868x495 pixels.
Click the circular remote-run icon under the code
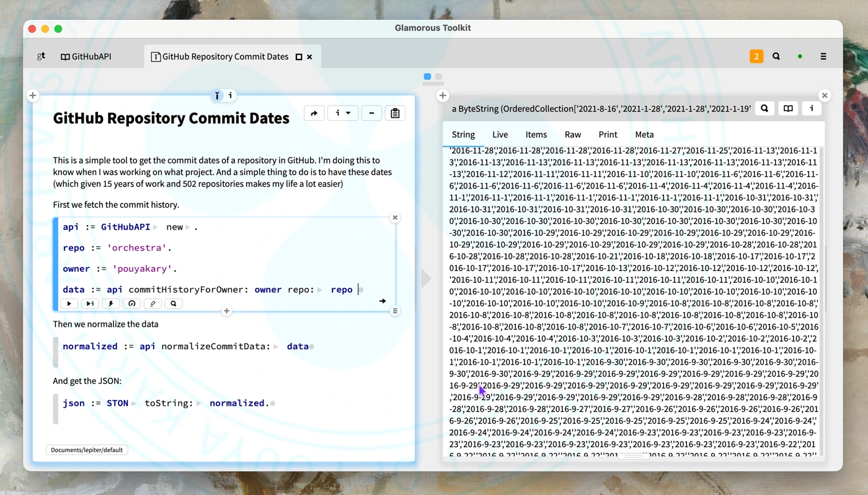click(x=131, y=303)
